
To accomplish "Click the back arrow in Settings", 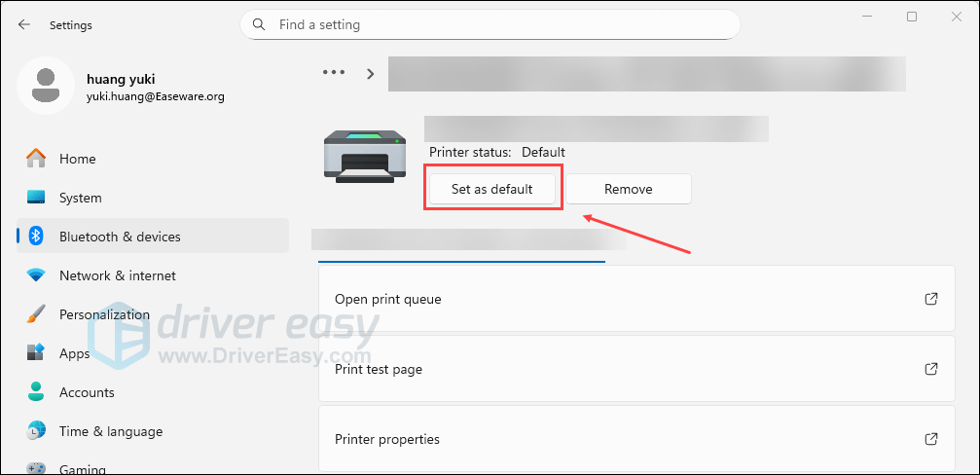I will pyautogui.click(x=24, y=24).
